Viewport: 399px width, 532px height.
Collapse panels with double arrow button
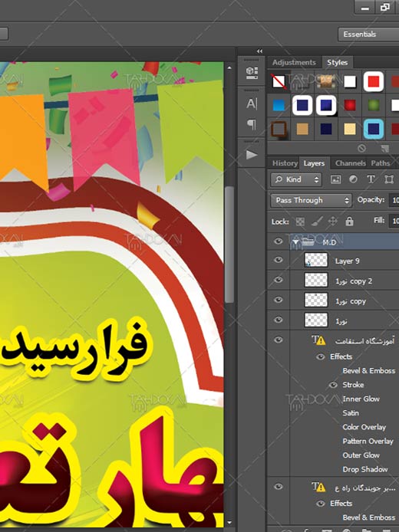click(260, 51)
